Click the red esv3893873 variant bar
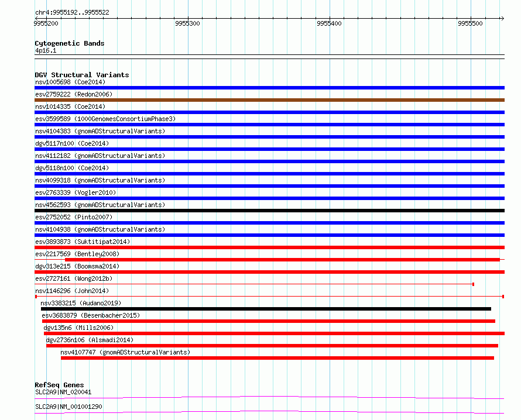 [269, 247]
